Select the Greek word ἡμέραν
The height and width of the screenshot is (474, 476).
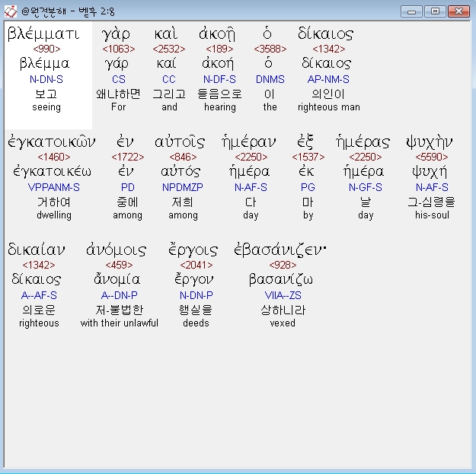[x=248, y=142]
